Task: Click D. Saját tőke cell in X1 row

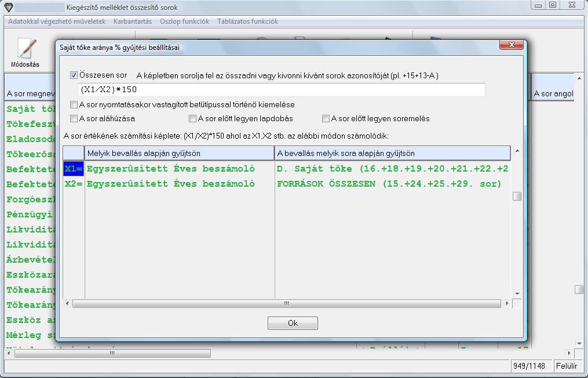Action: coord(392,169)
